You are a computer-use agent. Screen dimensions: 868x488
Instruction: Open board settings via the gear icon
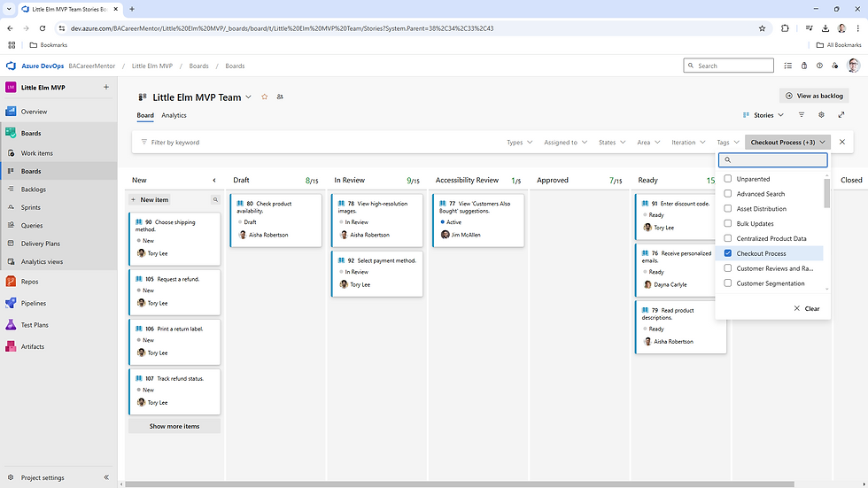point(822,115)
